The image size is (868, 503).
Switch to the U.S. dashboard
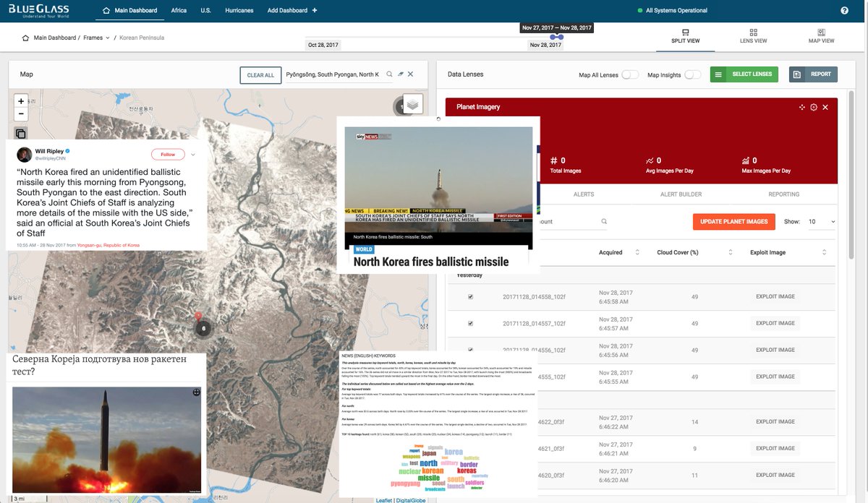(206, 11)
